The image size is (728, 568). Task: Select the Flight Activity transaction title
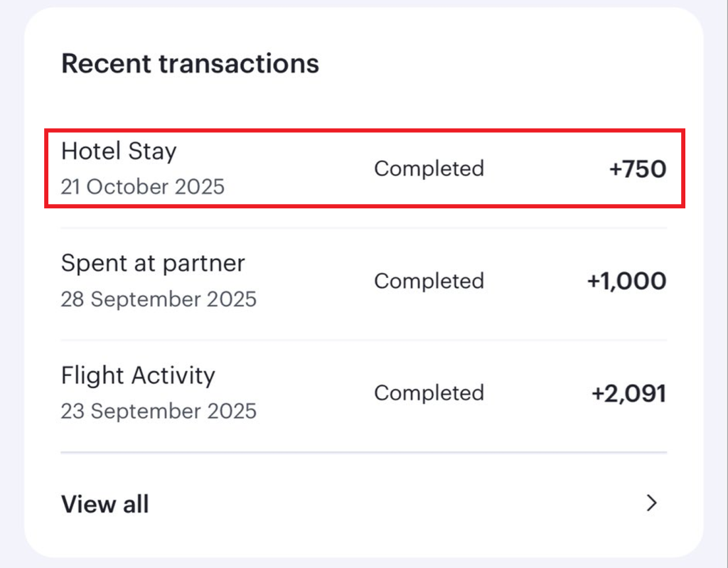(138, 375)
